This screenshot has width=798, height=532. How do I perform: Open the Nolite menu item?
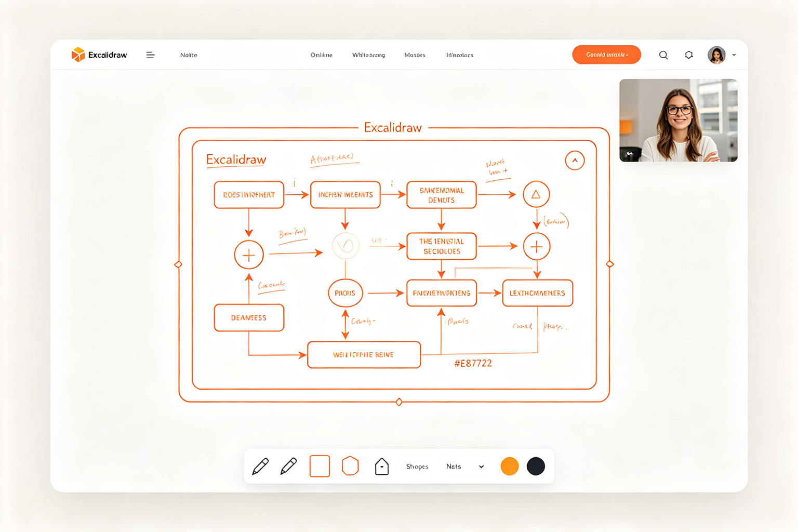[189, 55]
